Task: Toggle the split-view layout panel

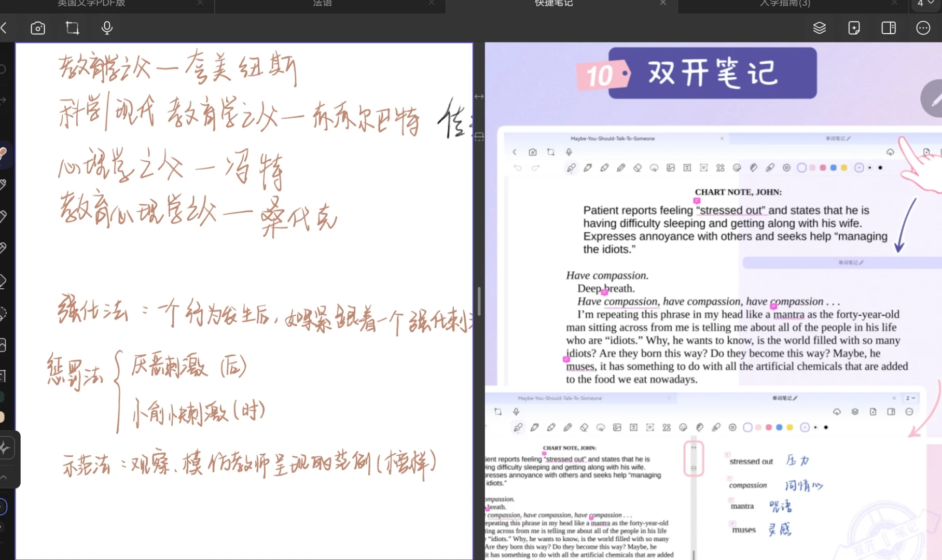Action: pyautogui.click(x=888, y=27)
